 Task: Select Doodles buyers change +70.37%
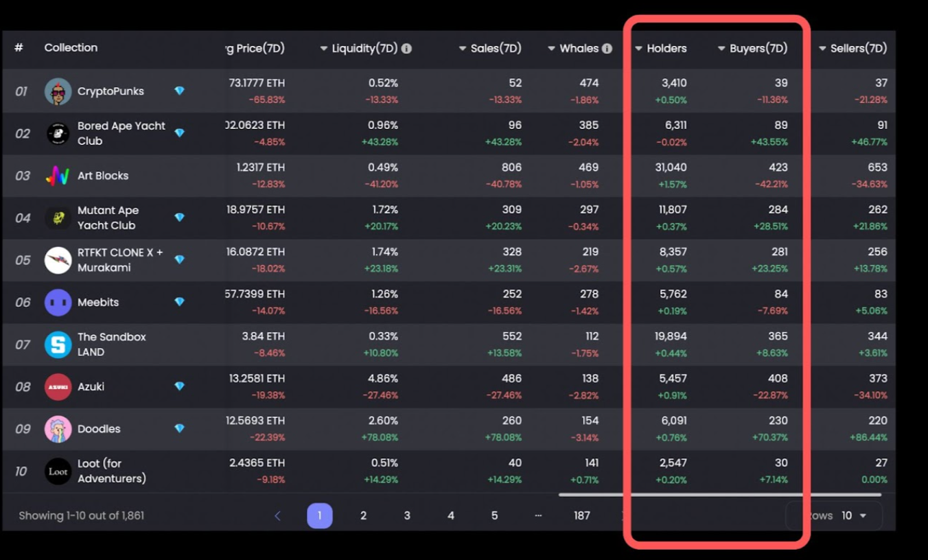point(769,437)
